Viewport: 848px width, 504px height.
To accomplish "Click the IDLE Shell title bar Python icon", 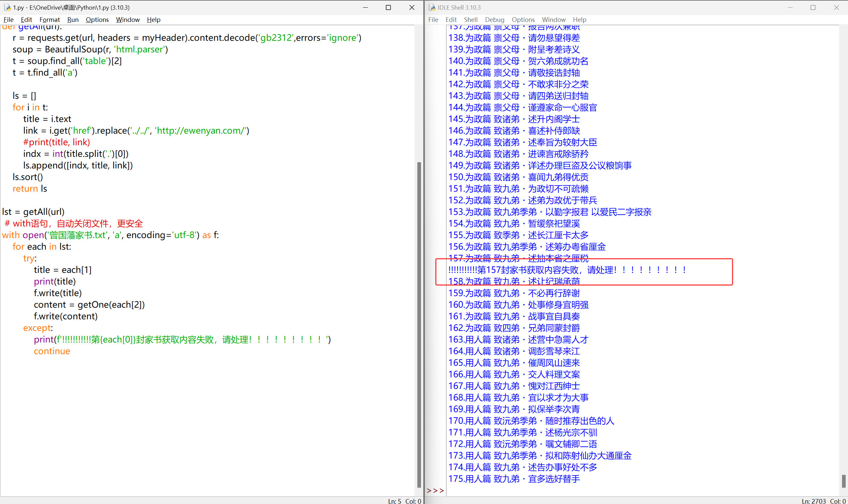I will [432, 7].
